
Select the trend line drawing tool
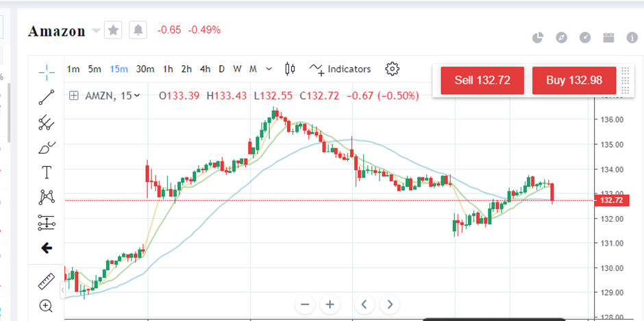(47, 97)
